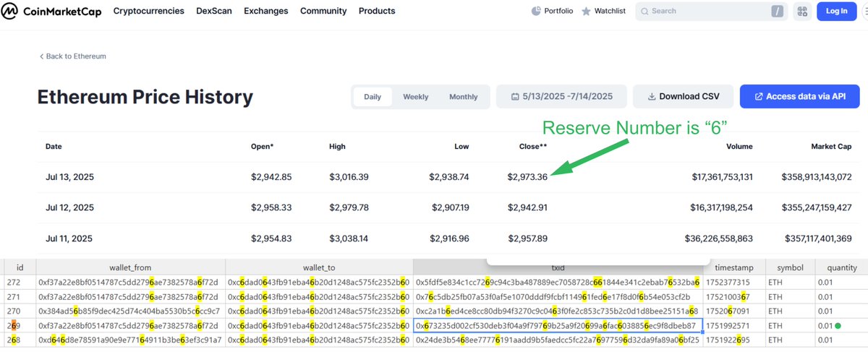
Task: Click the Download CSV button
Action: click(684, 96)
